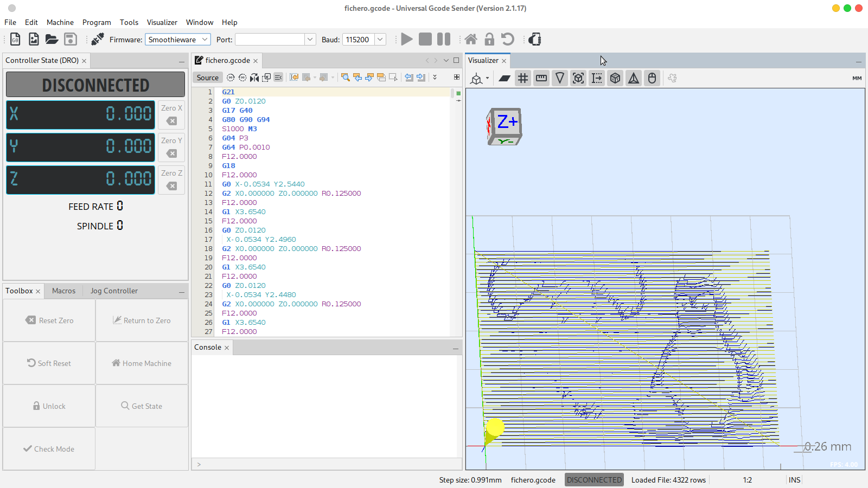Toggle the ruler size display button

tap(541, 78)
